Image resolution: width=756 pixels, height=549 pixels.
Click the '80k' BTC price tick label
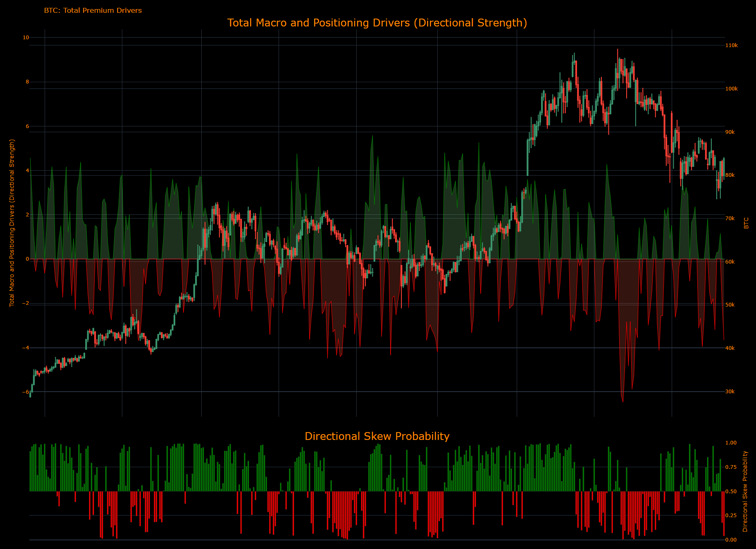730,175
